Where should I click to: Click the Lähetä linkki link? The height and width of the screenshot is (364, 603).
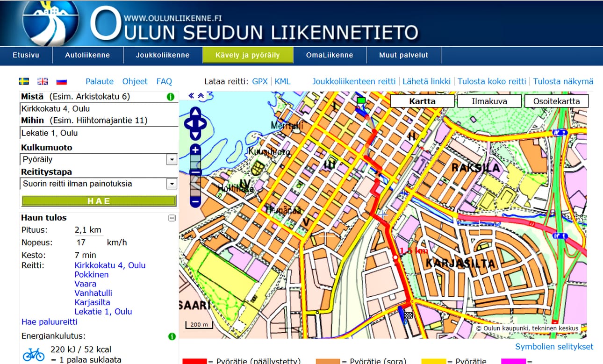point(427,81)
